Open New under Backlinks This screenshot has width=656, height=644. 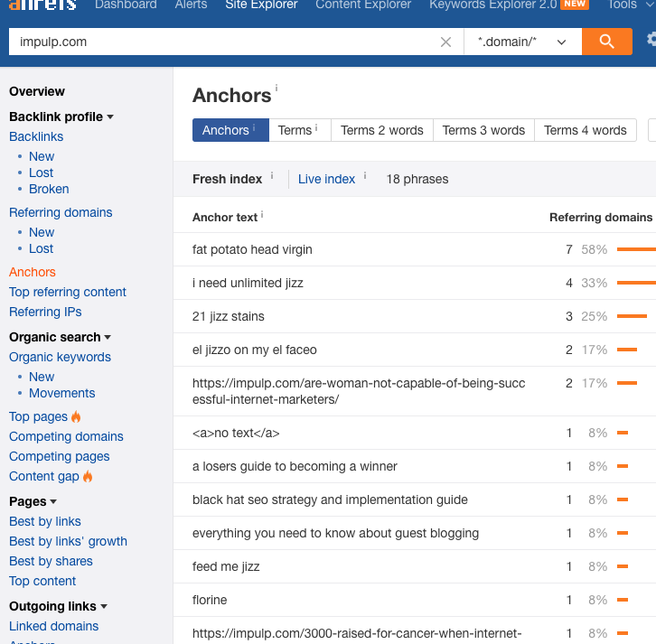tap(42, 156)
